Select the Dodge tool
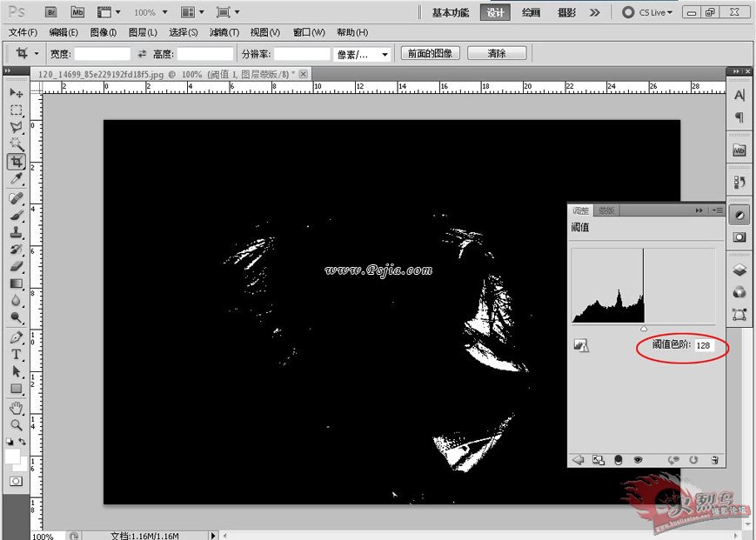Viewport: 756px width, 540px height. click(x=16, y=317)
